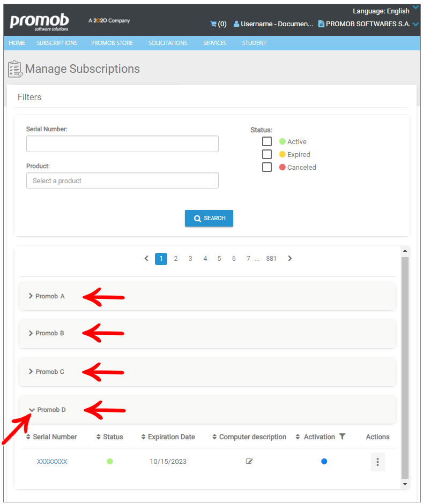Screen dimensions: 423x504
Task: Click the Language: English text
Action: pos(381,11)
